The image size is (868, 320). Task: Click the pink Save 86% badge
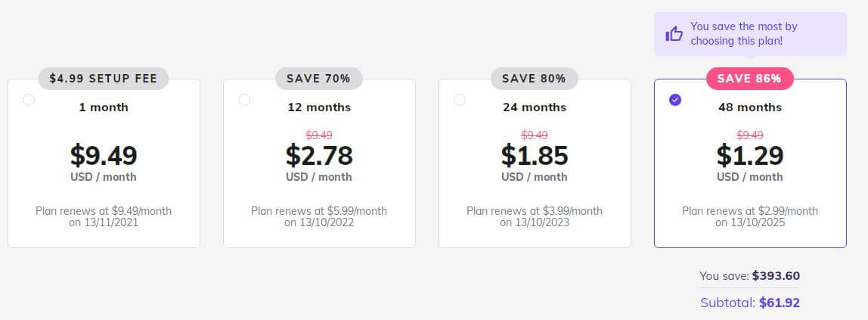[x=749, y=78]
